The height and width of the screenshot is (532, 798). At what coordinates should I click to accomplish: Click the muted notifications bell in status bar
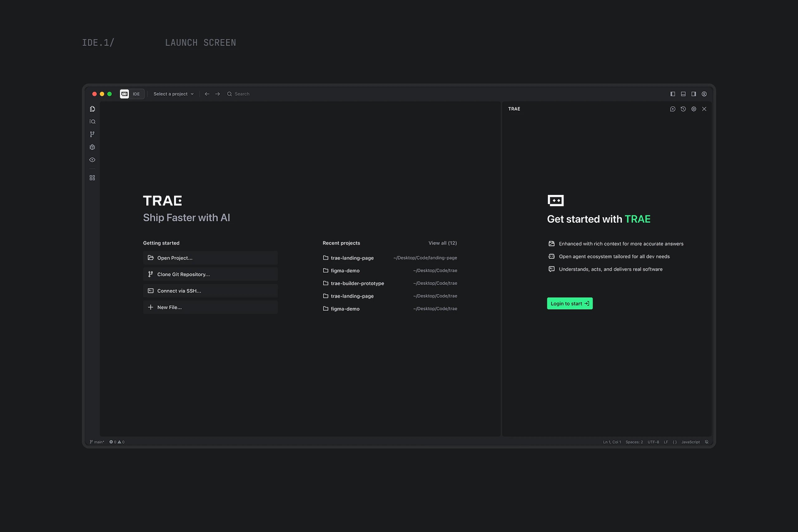tap(707, 442)
